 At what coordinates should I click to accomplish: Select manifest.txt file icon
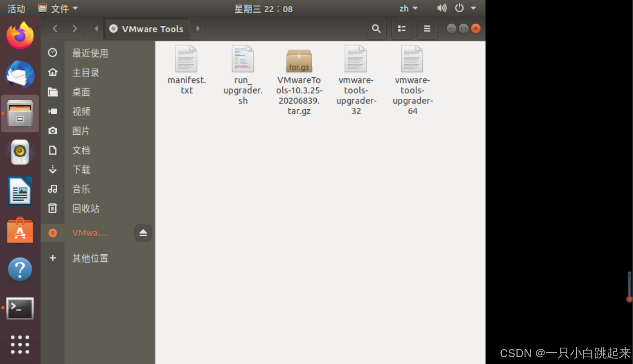[186, 58]
